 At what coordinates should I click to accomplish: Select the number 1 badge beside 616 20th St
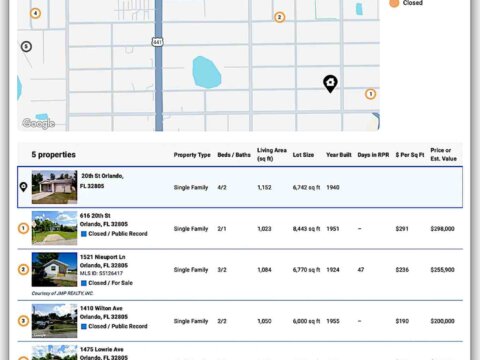pyautogui.click(x=23, y=228)
